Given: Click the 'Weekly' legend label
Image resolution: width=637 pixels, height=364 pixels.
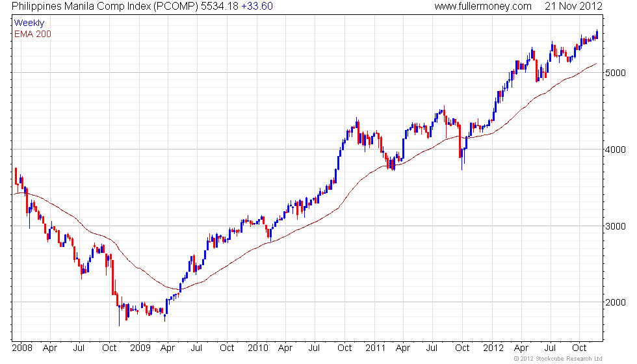Looking at the screenshot, I should (x=29, y=23).
